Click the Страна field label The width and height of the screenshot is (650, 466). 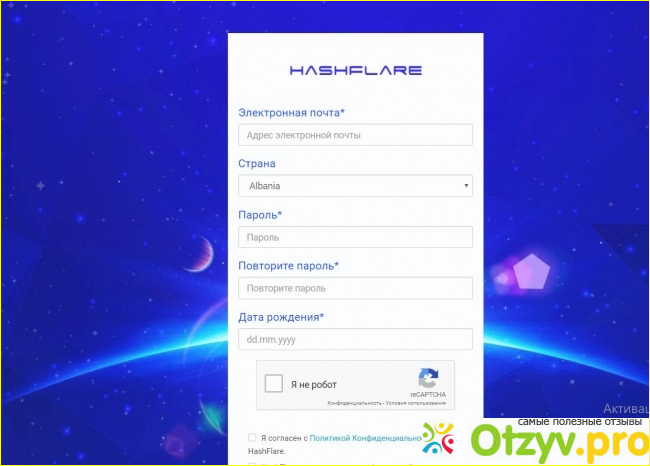[257, 164]
